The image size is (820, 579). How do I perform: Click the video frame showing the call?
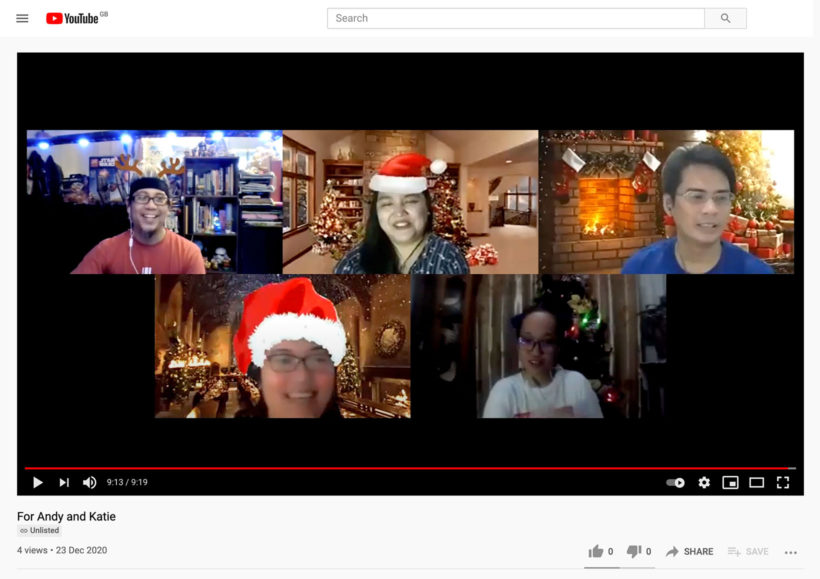coord(410,270)
